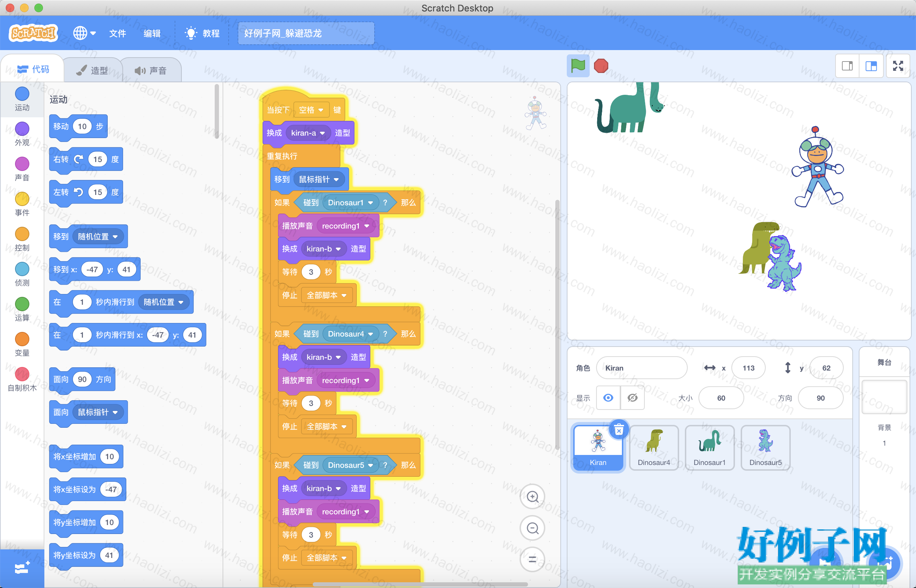Switch to large stage layout
Viewport: 916px width, 588px height.
point(871,66)
